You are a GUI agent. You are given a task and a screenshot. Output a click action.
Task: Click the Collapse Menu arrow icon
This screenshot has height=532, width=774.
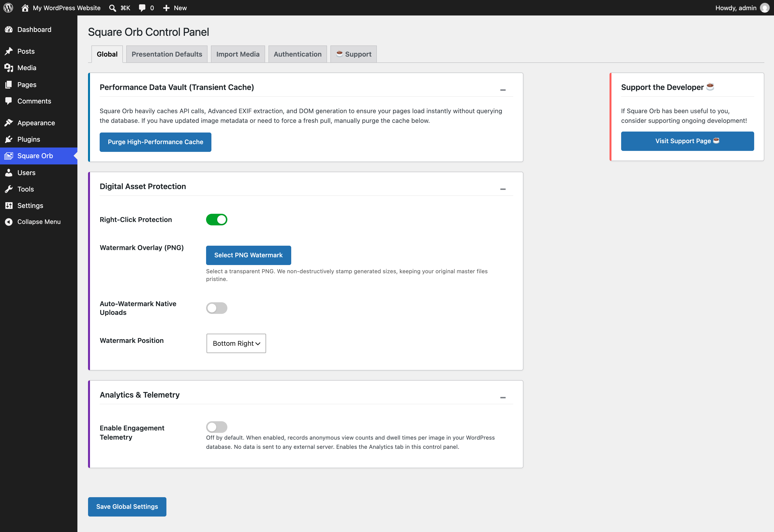tap(9, 222)
